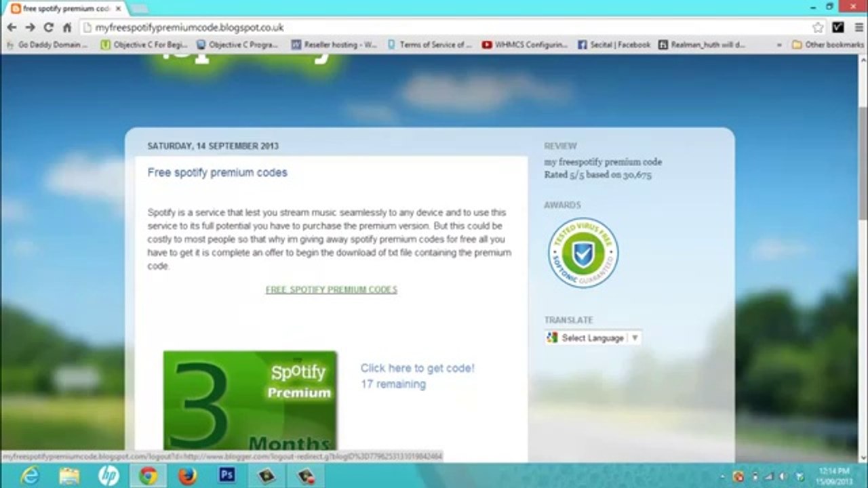The width and height of the screenshot is (868, 488).
Task: Reload the page with the refresh icon
Action: point(48,28)
